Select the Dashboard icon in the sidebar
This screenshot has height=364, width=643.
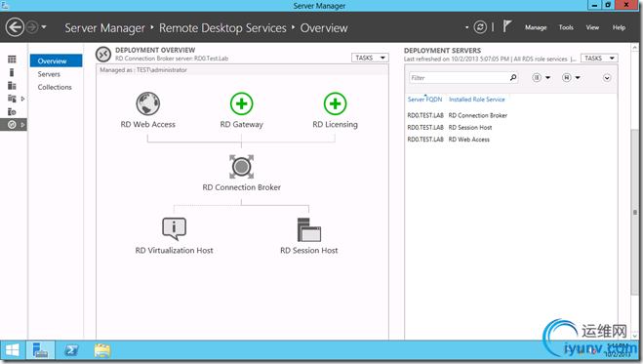click(12, 60)
